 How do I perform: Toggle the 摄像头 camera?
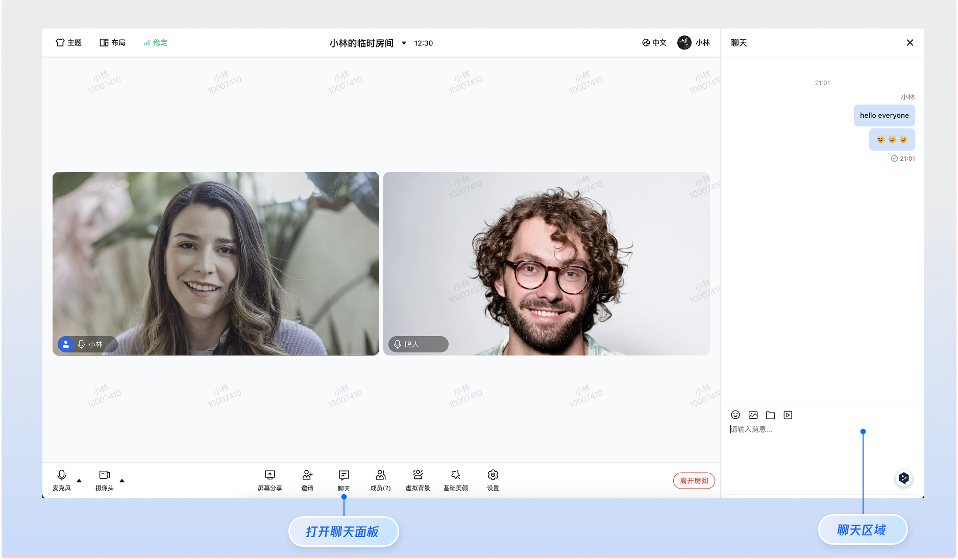(x=105, y=480)
